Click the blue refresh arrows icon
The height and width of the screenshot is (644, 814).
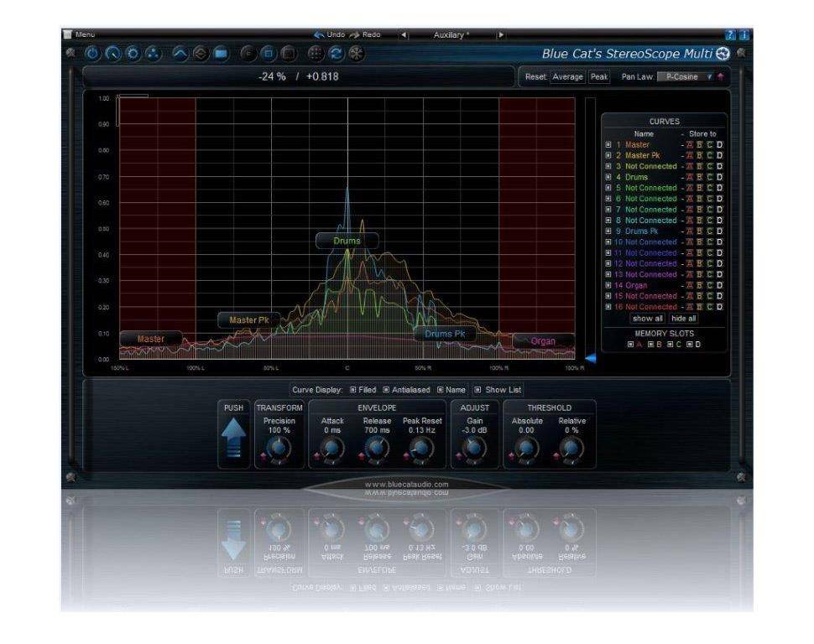336,54
